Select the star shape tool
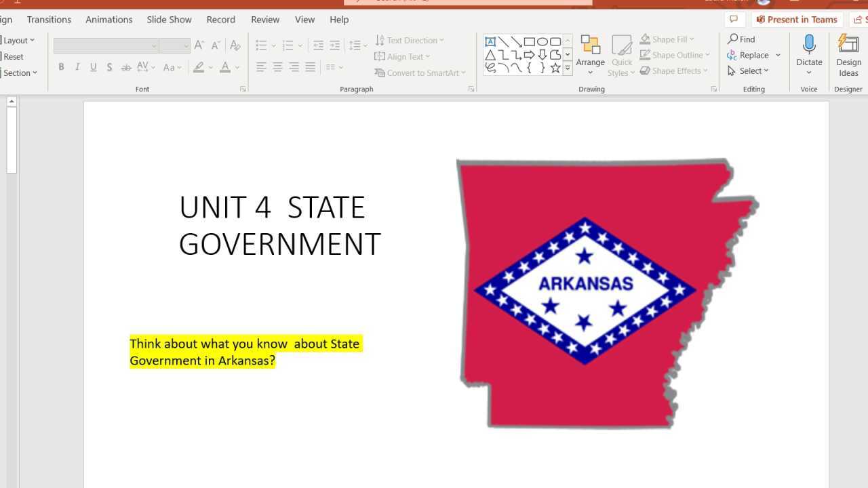Screen dimensions: 868x488 coord(555,67)
